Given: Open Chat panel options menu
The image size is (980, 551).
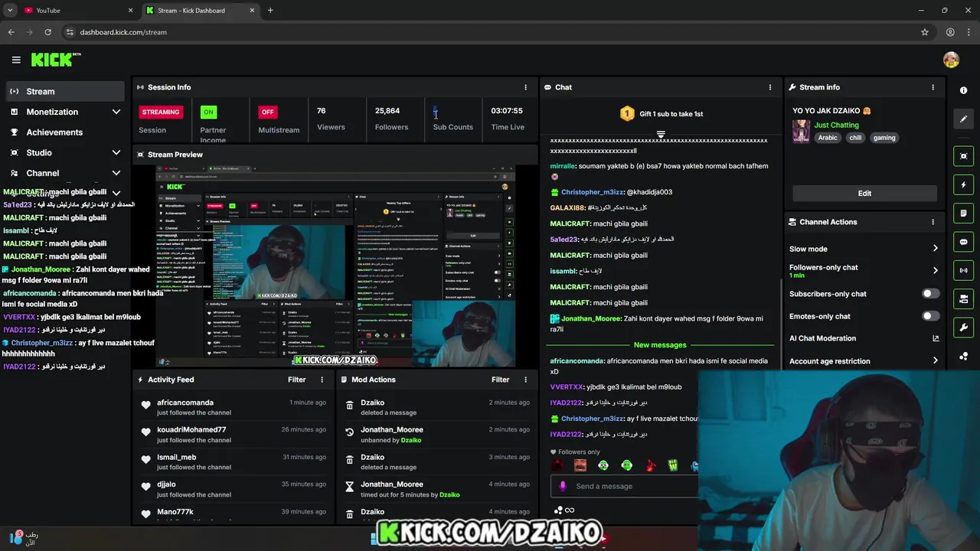Looking at the screenshot, I should point(770,87).
